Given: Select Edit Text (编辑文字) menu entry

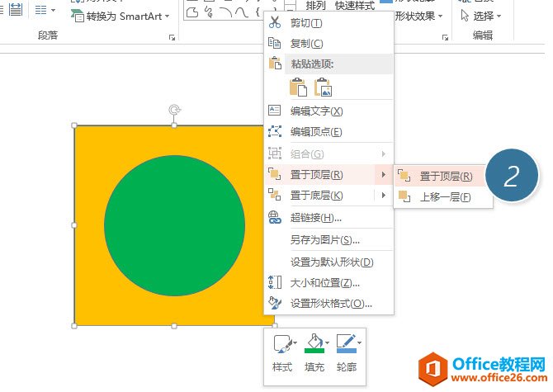Looking at the screenshot, I should (x=328, y=111).
